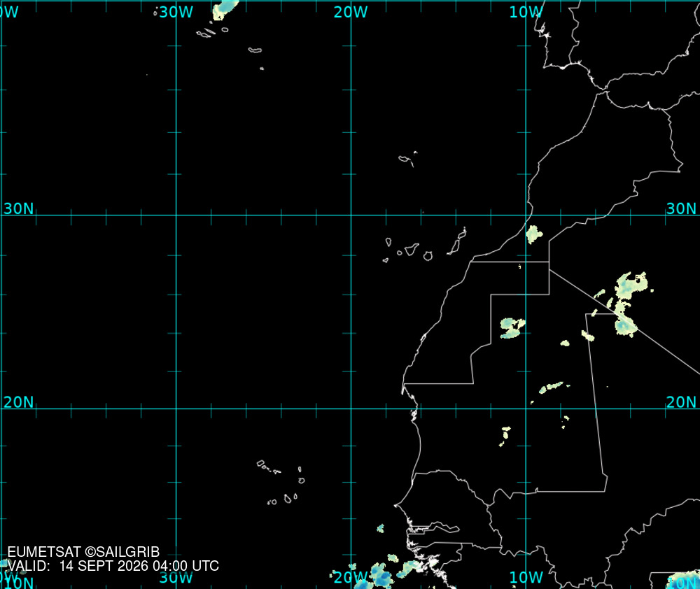Click the small cloud on Moroccan coast below 30N
This screenshot has height=589, width=700.
click(x=533, y=234)
